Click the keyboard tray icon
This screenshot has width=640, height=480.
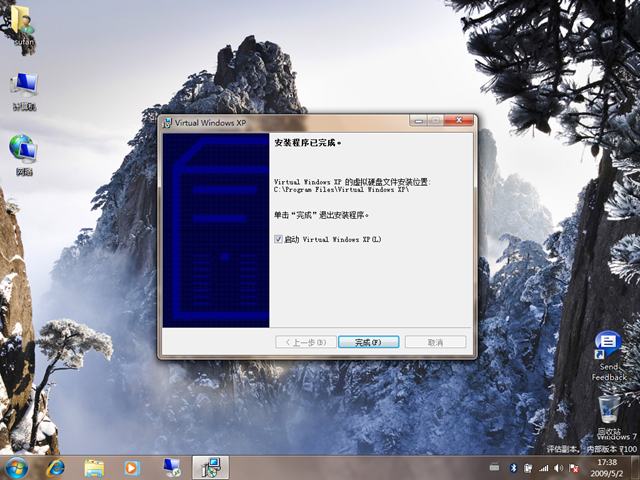[x=494, y=467]
